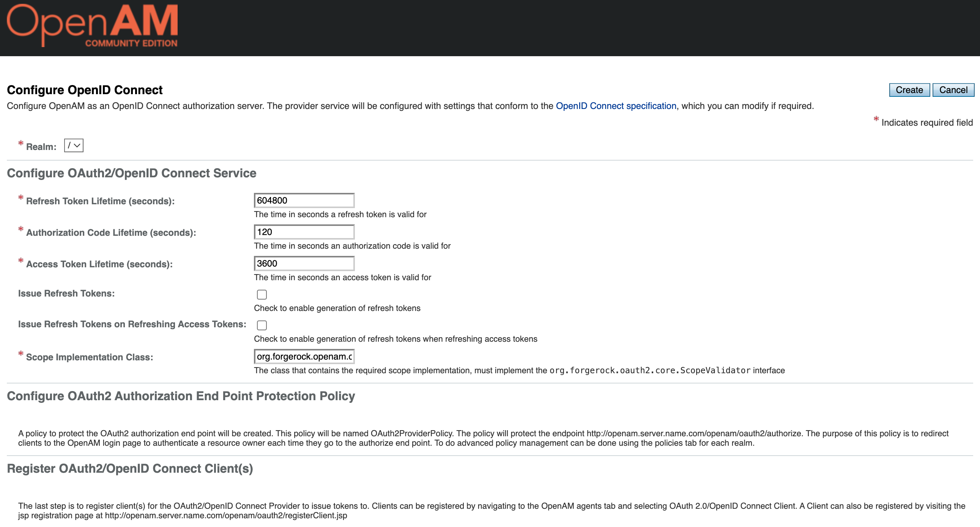Click the Authorization End Point Protection Policy heading
Screen dimensions: 980x527
click(181, 396)
